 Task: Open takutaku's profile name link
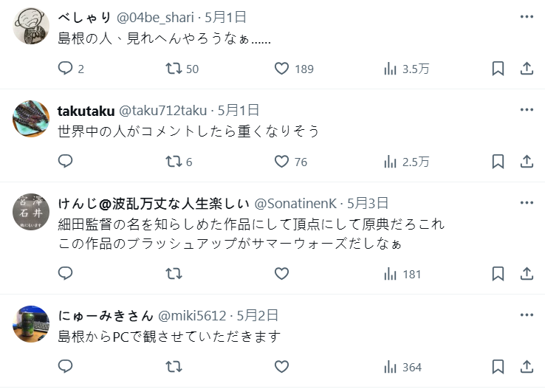pyautogui.click(x=86, y=111)
